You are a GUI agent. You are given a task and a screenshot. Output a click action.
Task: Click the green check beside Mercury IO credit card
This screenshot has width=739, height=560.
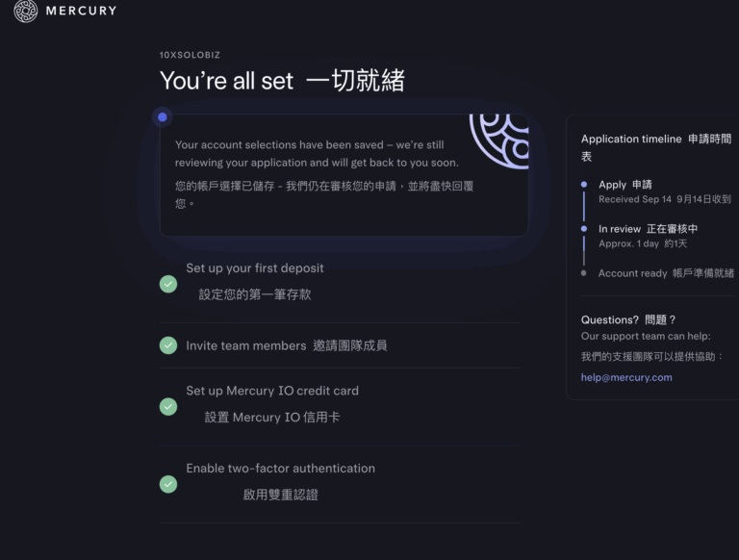point(168,407)
